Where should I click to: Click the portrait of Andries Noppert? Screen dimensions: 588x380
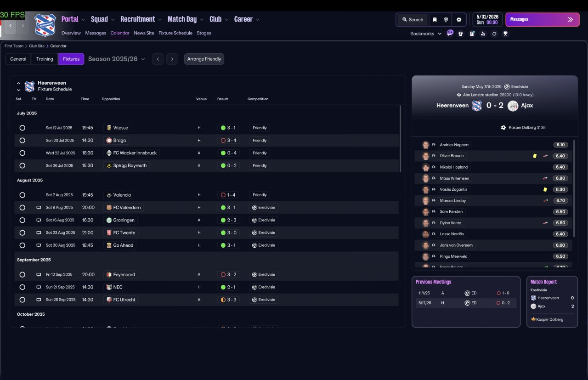pos(426,145)
